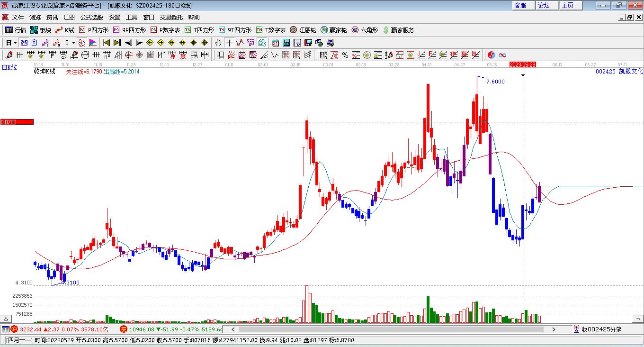
Task: Open the 行情 quotes view
Action: [16, 30]
